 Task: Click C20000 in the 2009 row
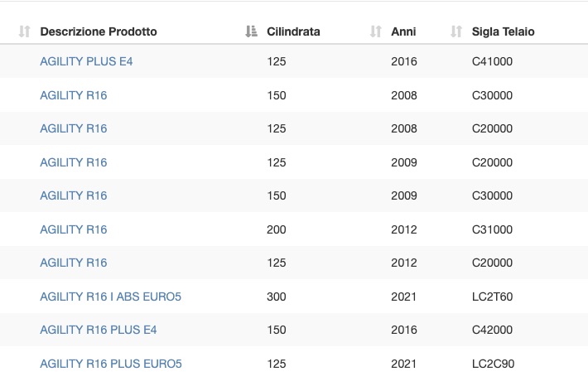pyautogui.click(x=492, y=162)
